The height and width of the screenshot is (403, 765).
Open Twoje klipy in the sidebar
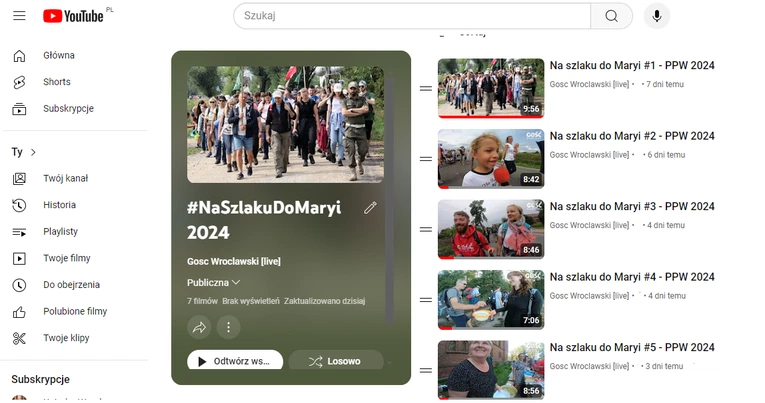66,338
